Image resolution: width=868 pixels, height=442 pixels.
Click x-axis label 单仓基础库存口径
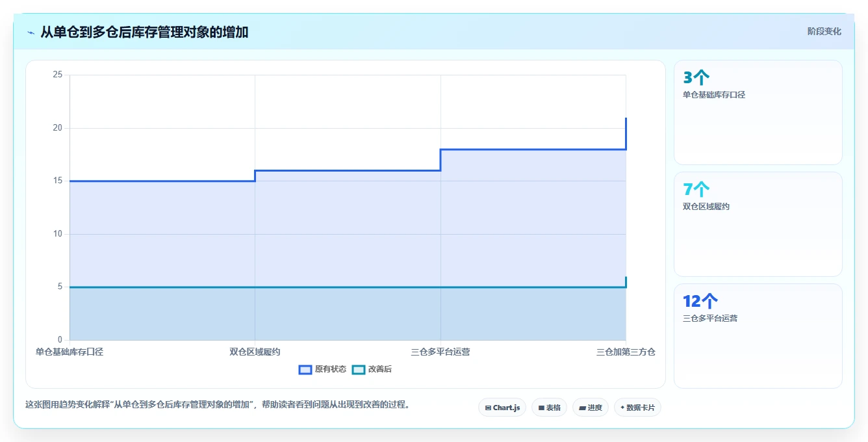pos(70,352)
